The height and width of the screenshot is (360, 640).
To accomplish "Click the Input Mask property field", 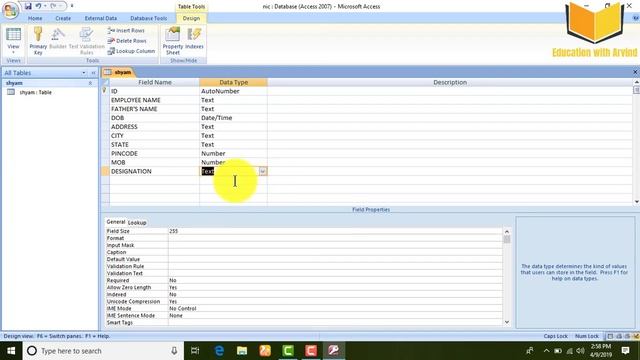I will [335, 245].
